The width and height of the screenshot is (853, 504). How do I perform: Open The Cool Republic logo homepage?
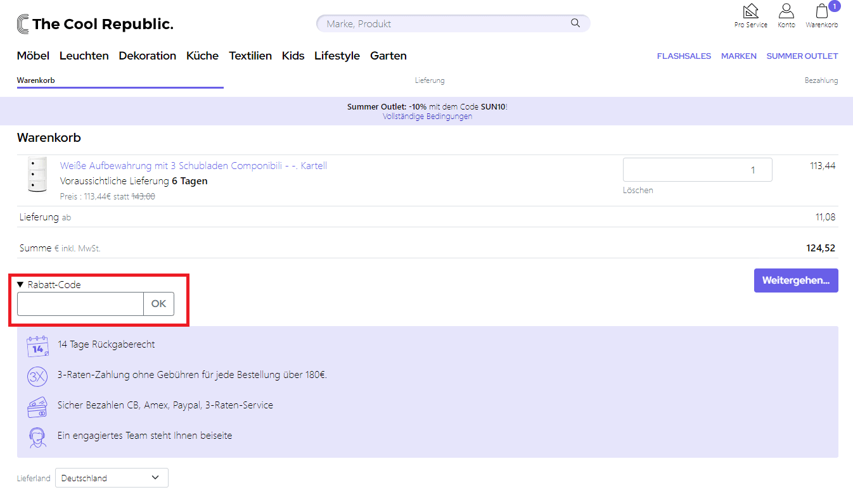tap(95, 24)
